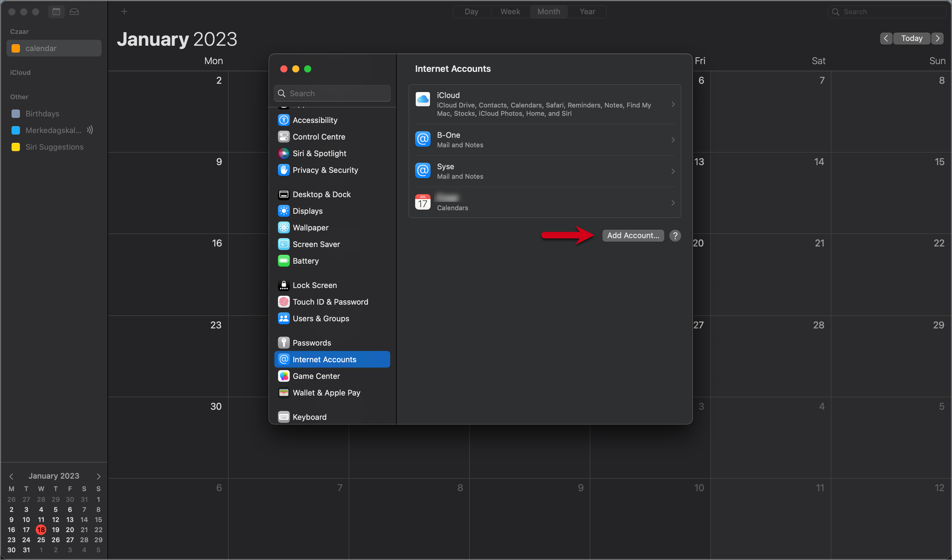This screenshot has height=560, width=952.
Task: Open Lock Screen settings
Action: point(332,285)
